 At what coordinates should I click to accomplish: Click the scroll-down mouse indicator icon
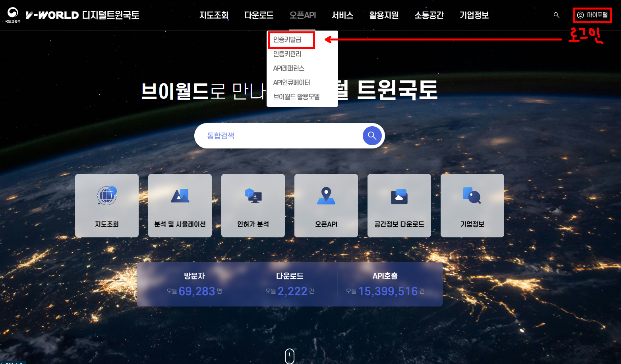tap(290, 356)
